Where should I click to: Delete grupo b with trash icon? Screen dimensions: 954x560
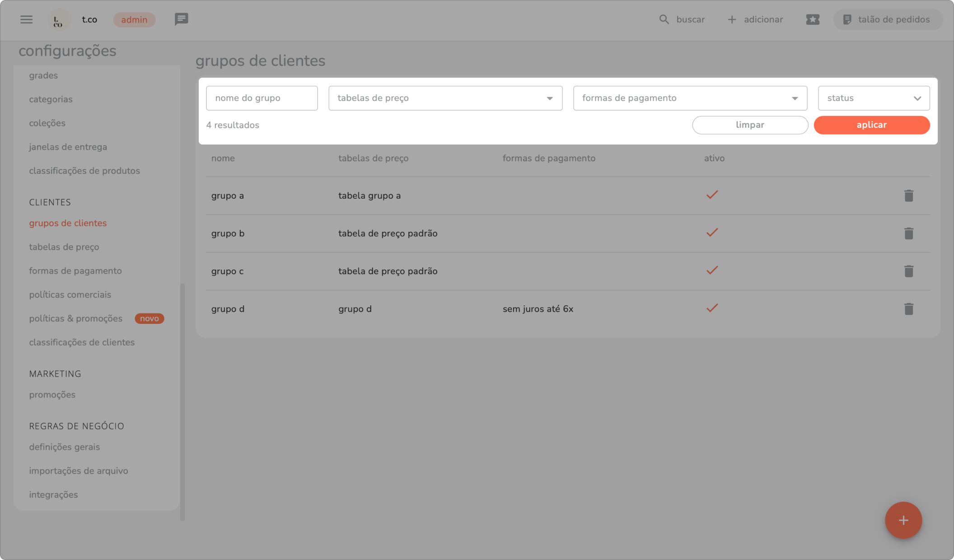coord(908,233)
